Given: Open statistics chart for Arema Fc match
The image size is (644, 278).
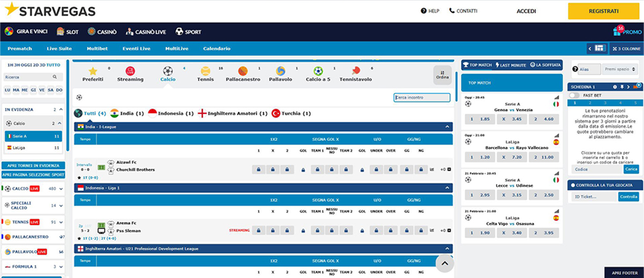Looking at the screenshot, I should [432, 230].
